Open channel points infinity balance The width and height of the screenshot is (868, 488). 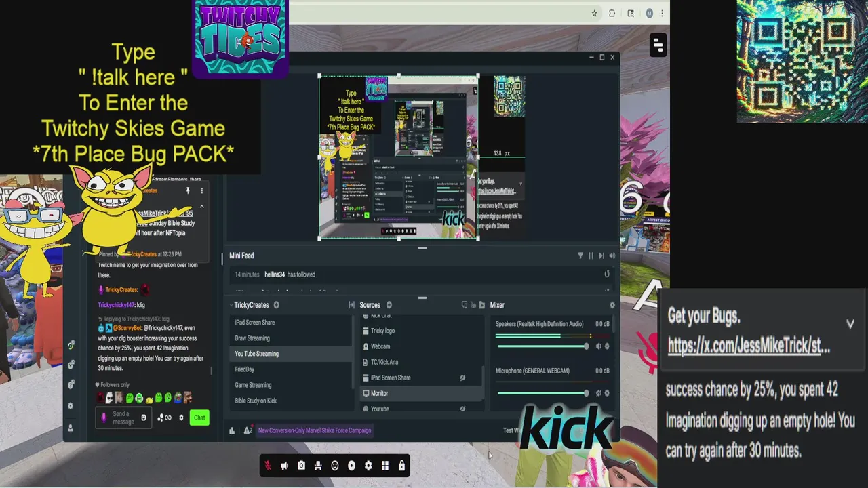164,418
